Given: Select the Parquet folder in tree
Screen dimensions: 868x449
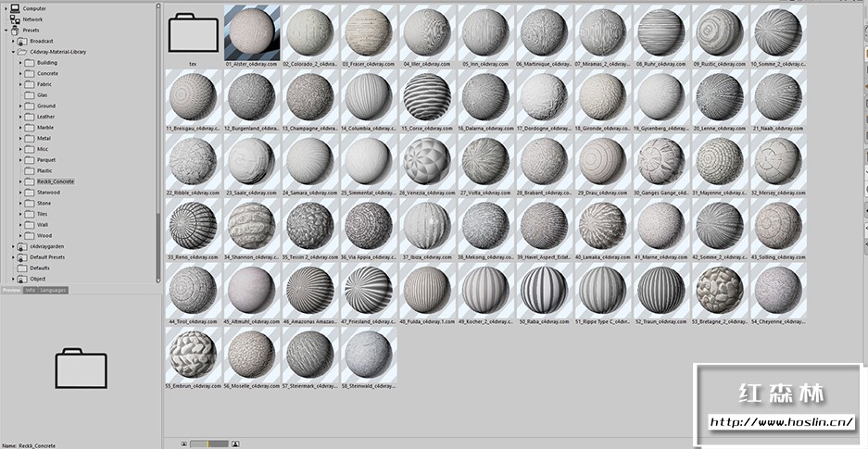Looking at the screenshot, I should pos(46,160).
